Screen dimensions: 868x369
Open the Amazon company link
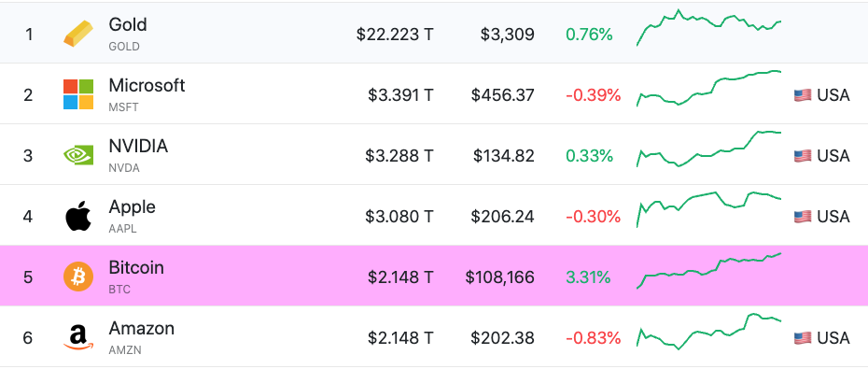142,328
